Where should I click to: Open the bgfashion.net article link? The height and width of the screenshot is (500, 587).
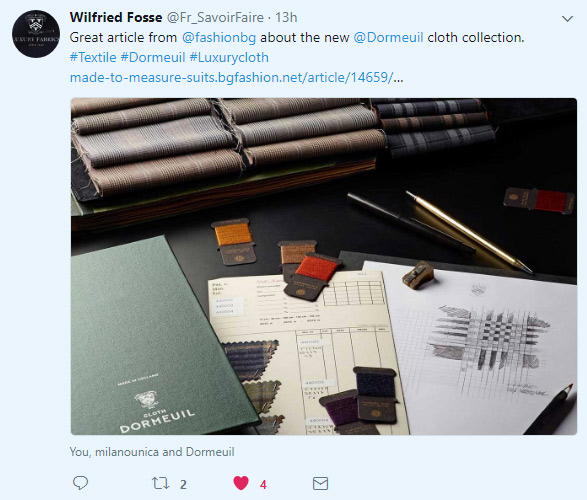[237, 77]
